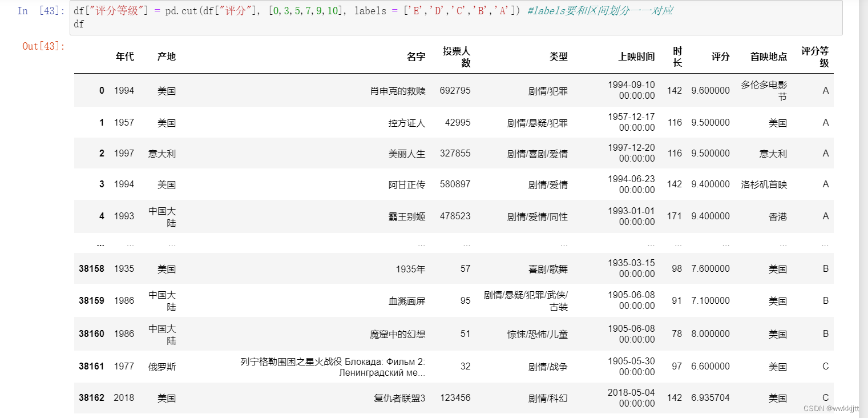Click vote count 42995

click(458, 123)
